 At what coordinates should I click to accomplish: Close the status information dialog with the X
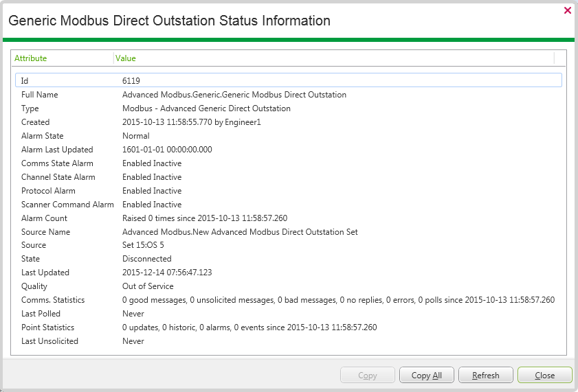click(567, 10)
